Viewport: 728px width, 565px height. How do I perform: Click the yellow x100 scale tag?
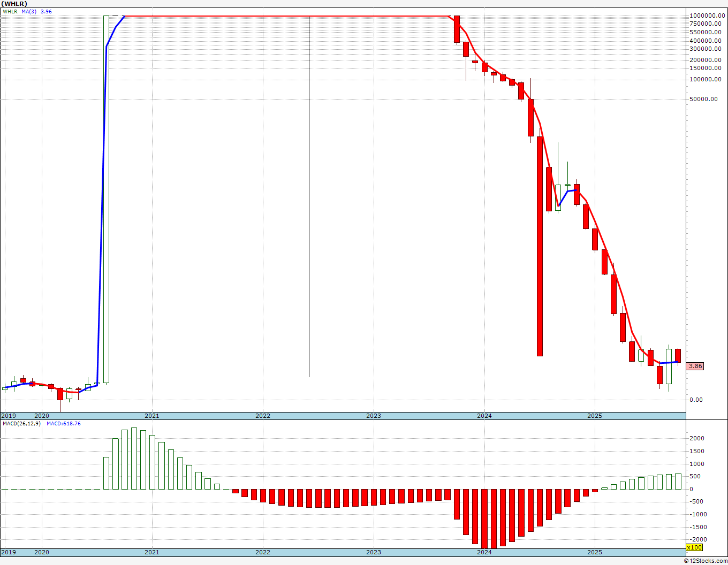click(694, 547)
